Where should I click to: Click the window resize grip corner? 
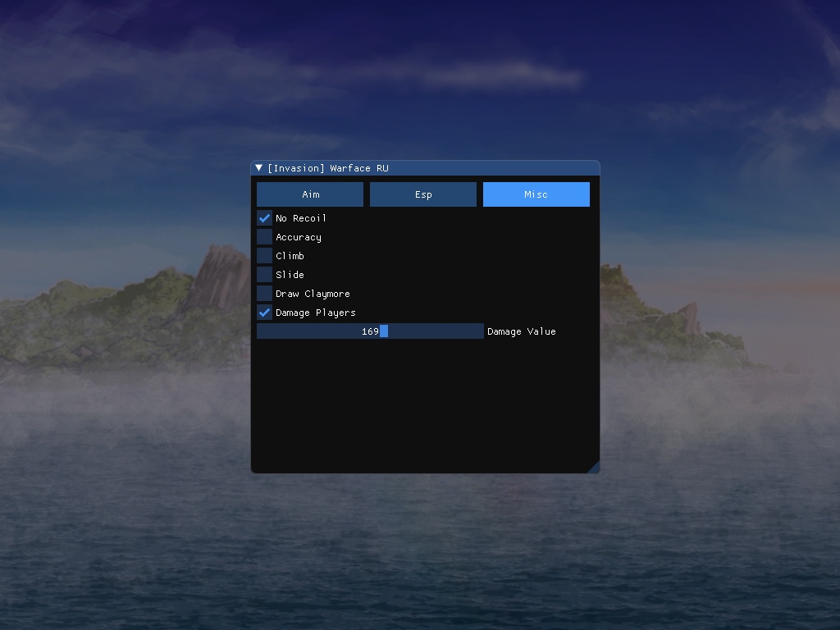click(594, 467)
